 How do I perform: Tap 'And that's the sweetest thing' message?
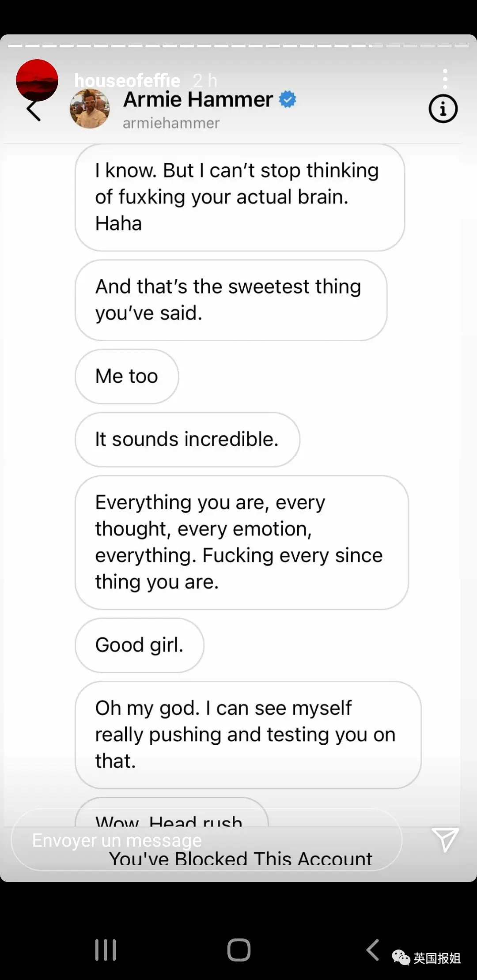click(x=231, y=300)
